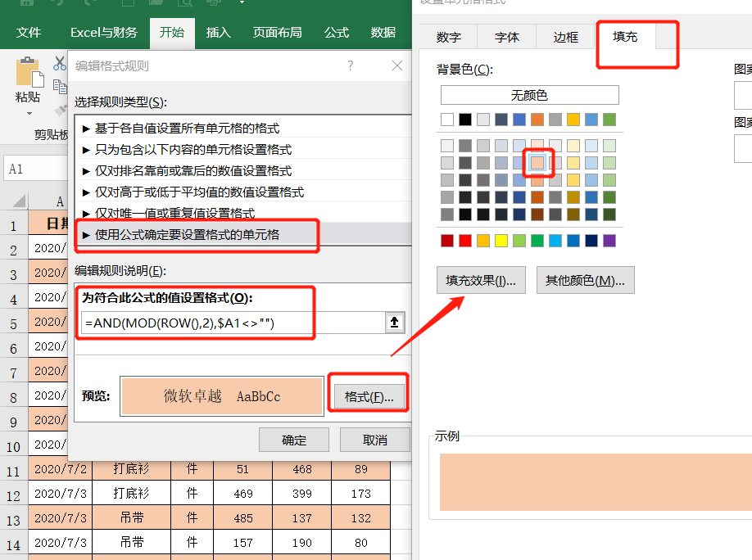
Task: Pick the selected light orange swatch
Action: [537, 163]
